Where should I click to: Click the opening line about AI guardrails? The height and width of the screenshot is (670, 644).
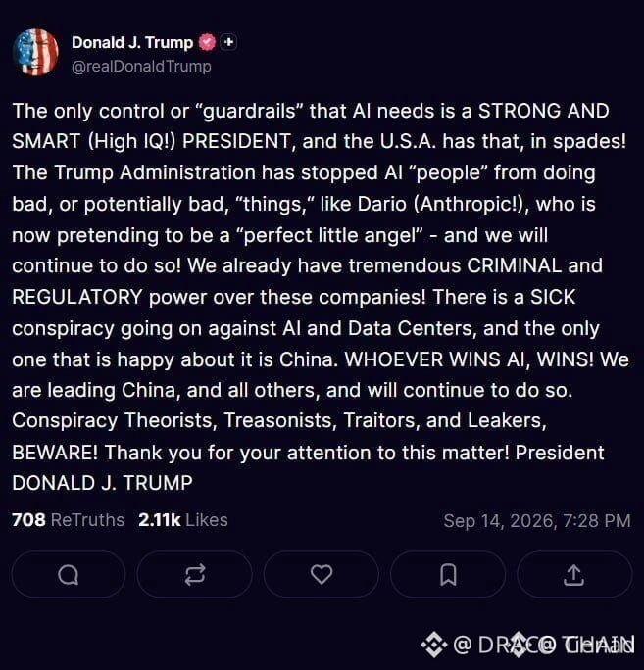[x=311, y=111]
